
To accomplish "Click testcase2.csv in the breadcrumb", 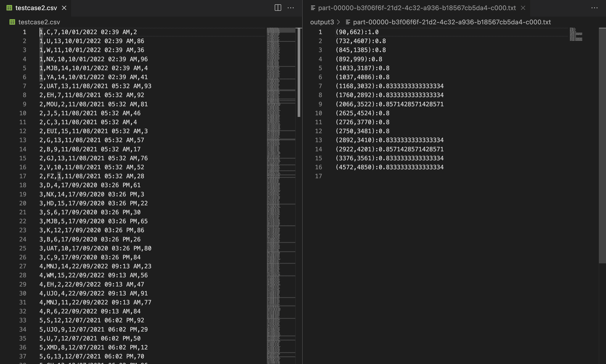I will click(x=39, y=22).
